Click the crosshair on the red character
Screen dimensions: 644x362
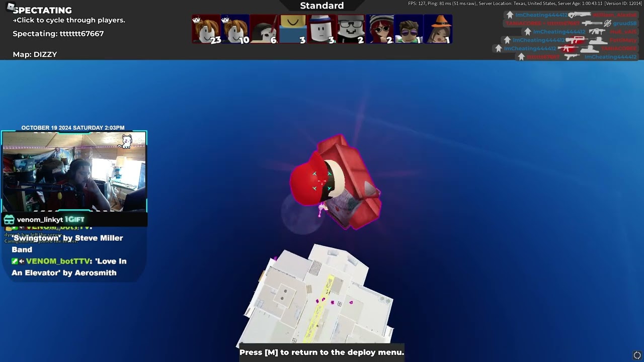click(321, 182)
